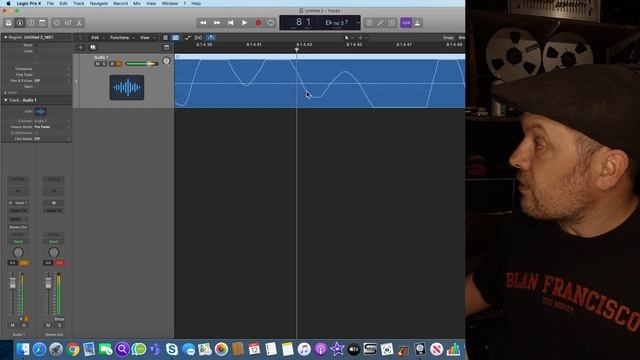Screen dimensions: 640x360
Task: Solo Audio 1 track header
Action: click(104, 64)
